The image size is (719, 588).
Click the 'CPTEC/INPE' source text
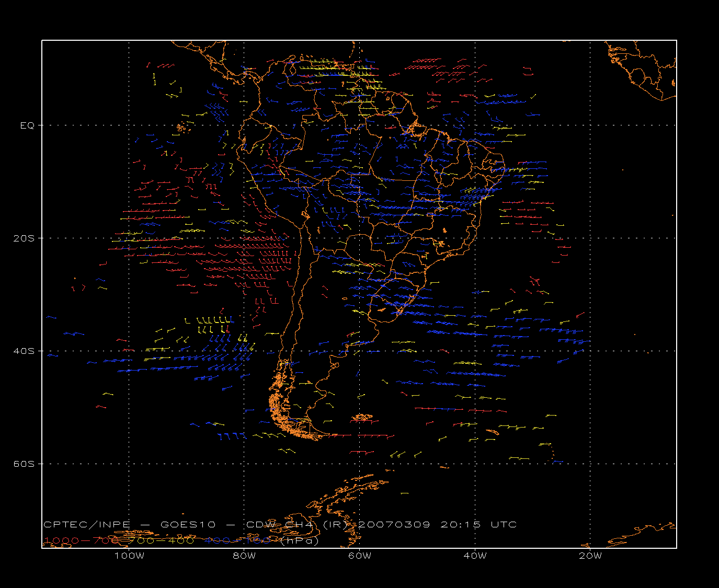tap(87, 525)
